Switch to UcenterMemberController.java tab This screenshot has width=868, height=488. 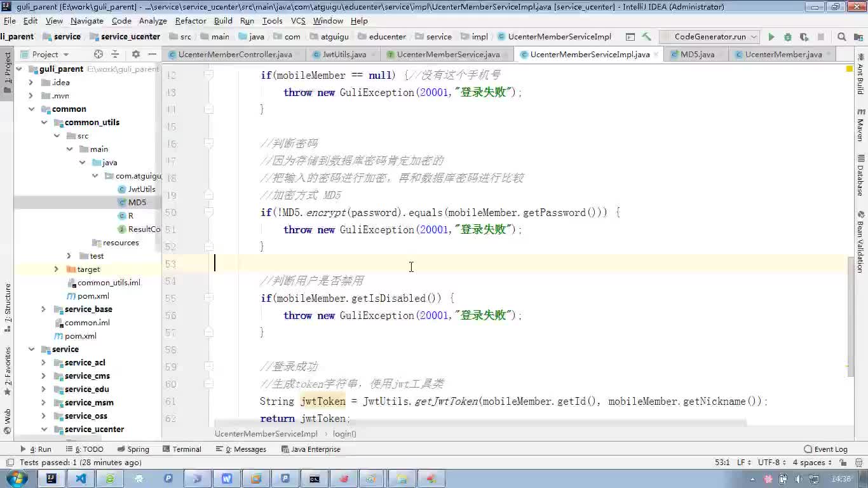tap(234, 55)
